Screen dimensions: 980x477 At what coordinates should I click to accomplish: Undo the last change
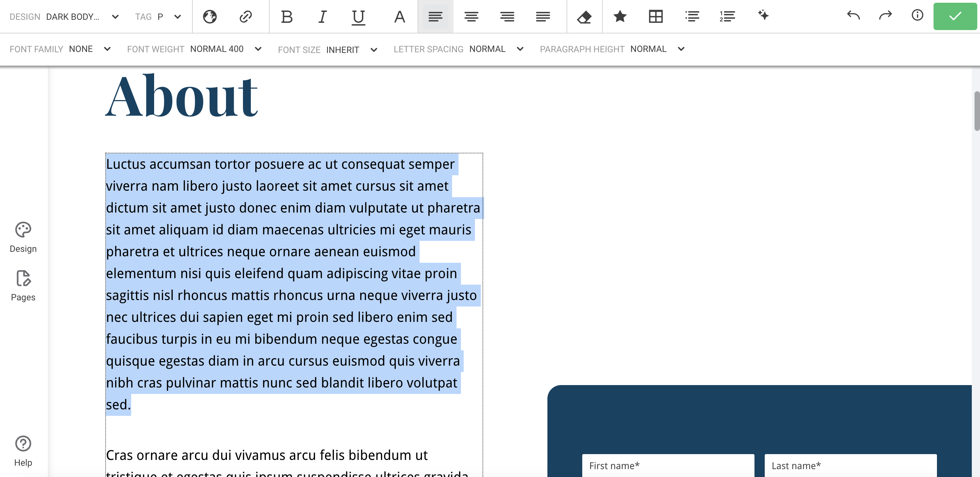[853, 16]
